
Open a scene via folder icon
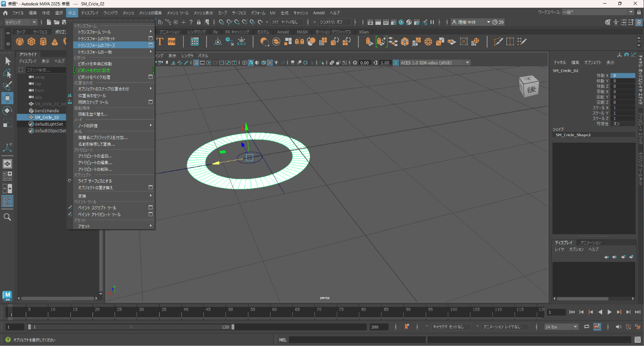pyautogui.click(x=56, y=22)
